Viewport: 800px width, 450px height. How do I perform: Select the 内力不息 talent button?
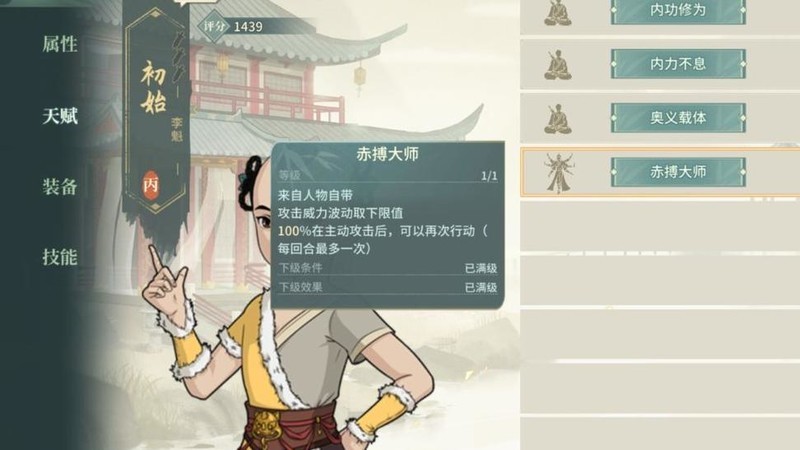pos(678,64)
